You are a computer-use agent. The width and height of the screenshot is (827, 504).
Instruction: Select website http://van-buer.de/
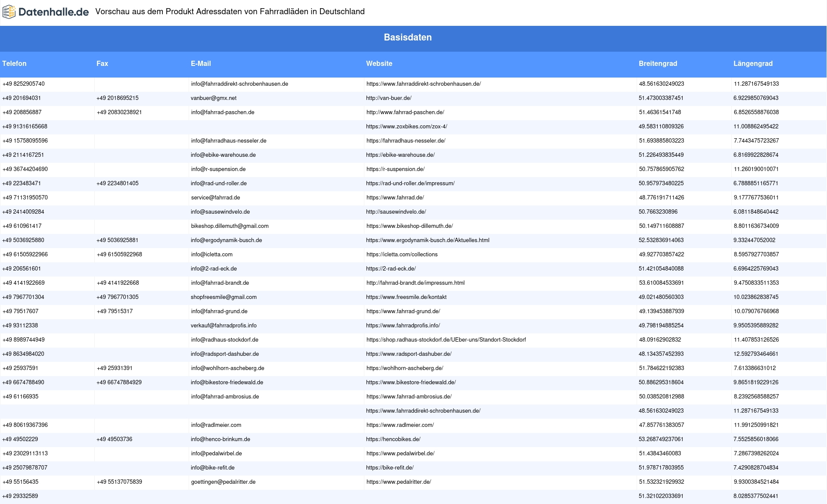[389, 98]
